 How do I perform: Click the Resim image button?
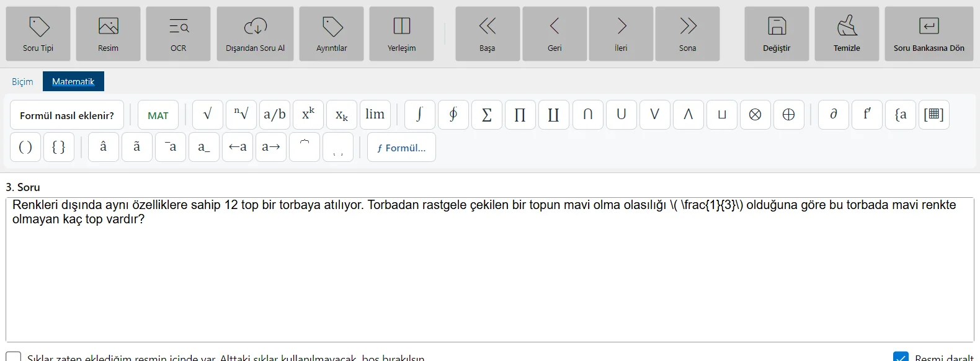coord(108,34)
